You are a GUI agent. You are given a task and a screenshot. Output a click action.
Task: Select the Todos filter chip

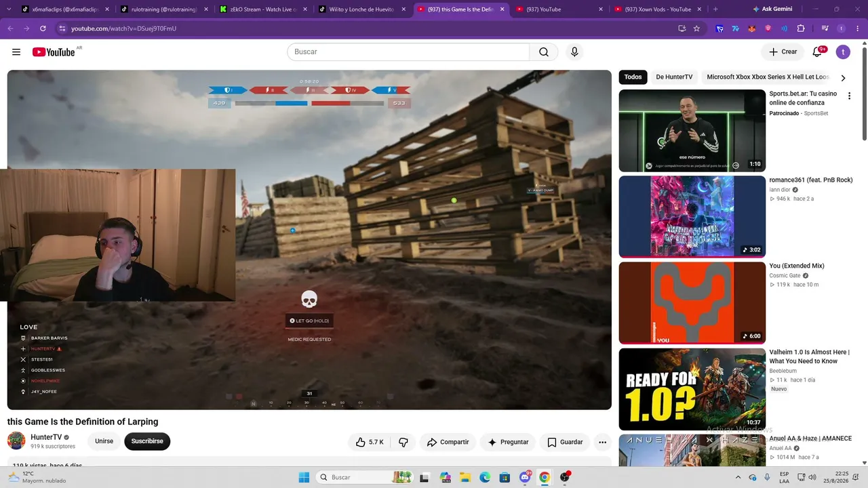(633, 77)
